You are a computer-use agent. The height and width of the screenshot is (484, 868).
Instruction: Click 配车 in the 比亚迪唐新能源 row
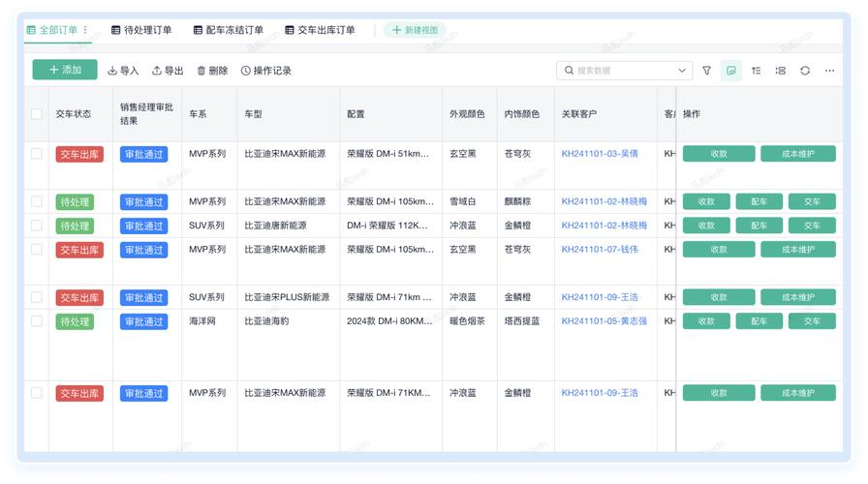759,226
